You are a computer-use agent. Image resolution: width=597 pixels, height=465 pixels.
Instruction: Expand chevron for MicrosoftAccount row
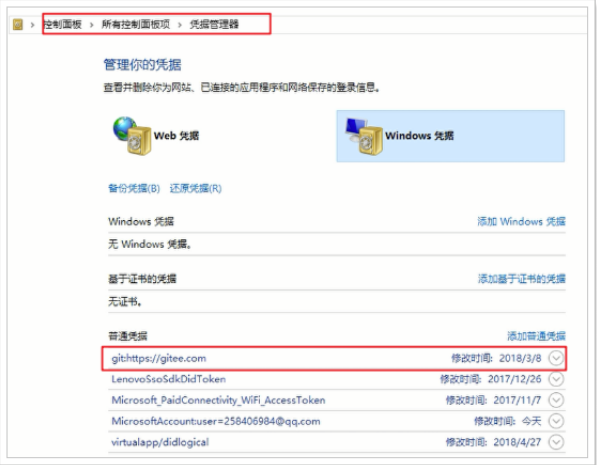556,421
